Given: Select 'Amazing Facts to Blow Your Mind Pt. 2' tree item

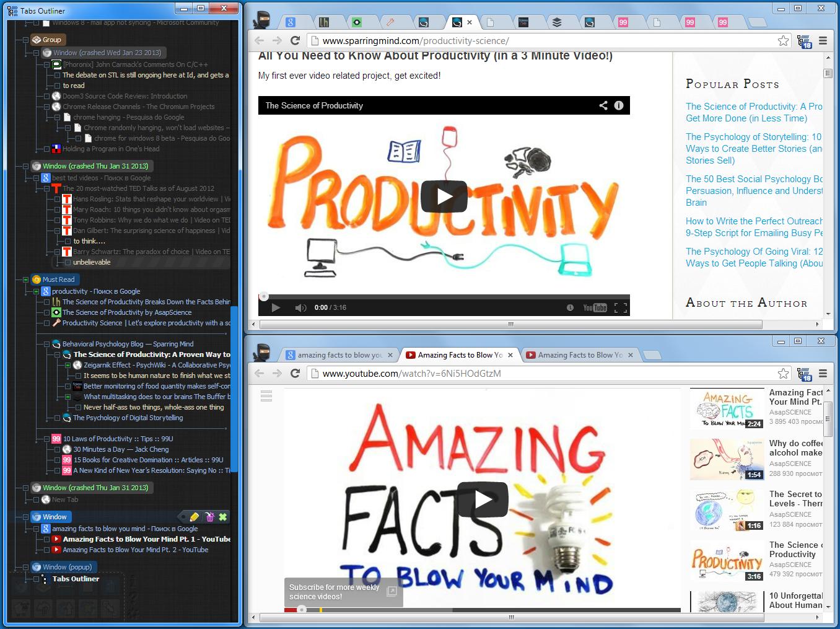Looking at the screenshot, I should (135, 550).
